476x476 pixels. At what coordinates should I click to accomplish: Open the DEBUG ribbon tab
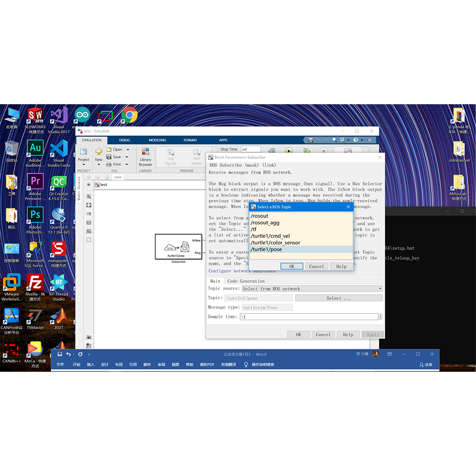pyautogui.click(x=125, y=140)
